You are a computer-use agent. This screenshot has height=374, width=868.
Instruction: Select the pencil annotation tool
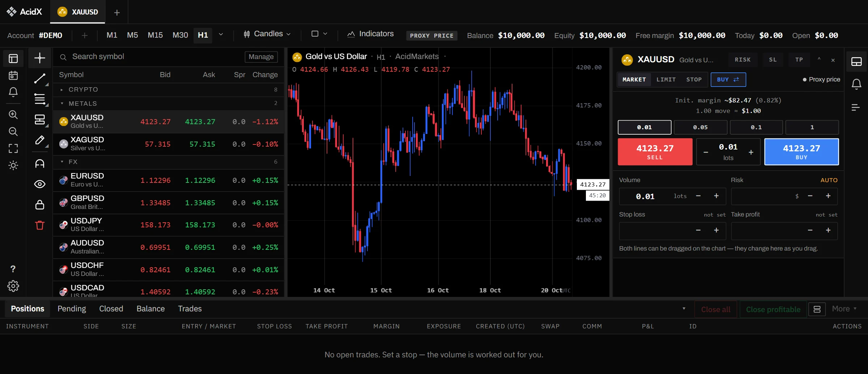(40, 140)
